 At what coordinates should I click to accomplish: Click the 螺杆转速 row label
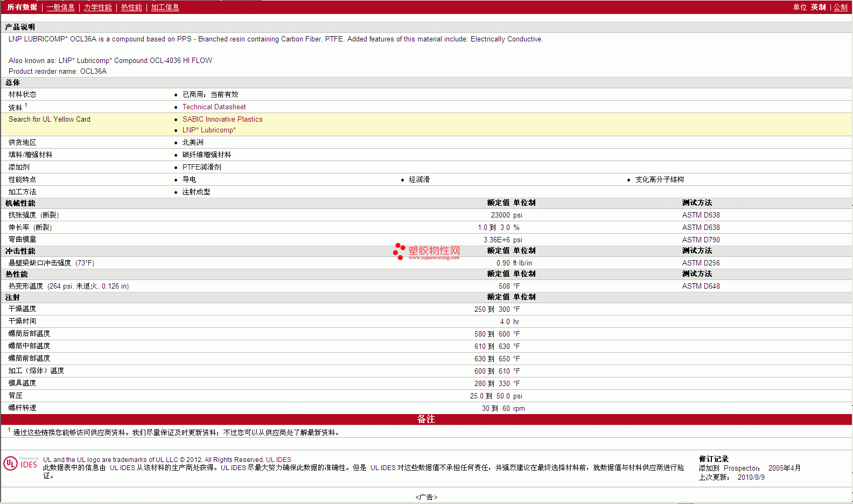point(22,408)
